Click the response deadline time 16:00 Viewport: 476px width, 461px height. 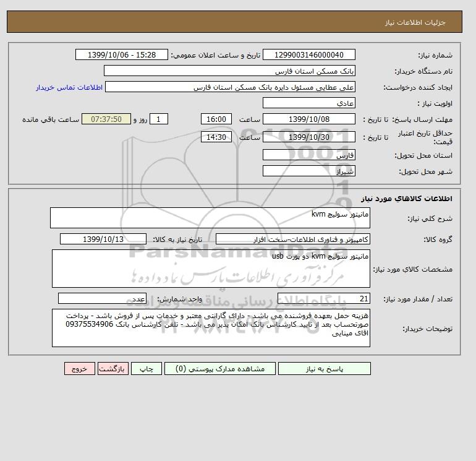pos(216,119)
